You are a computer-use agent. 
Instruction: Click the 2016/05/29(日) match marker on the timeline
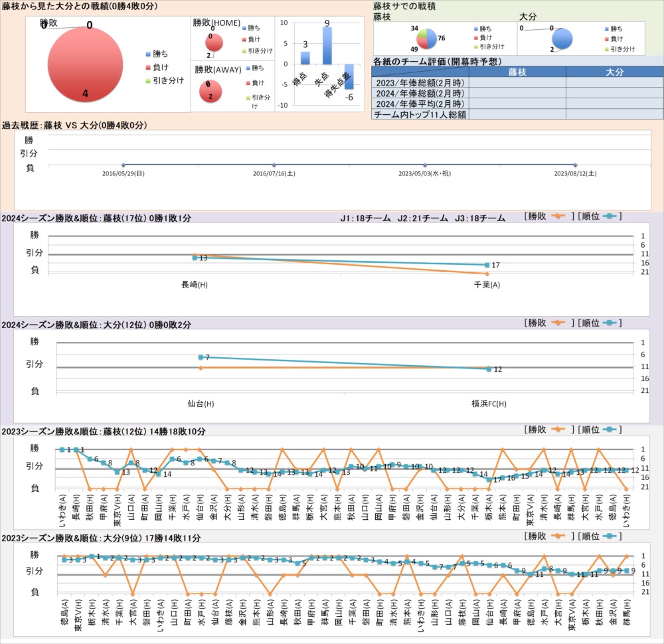point(124,165)
